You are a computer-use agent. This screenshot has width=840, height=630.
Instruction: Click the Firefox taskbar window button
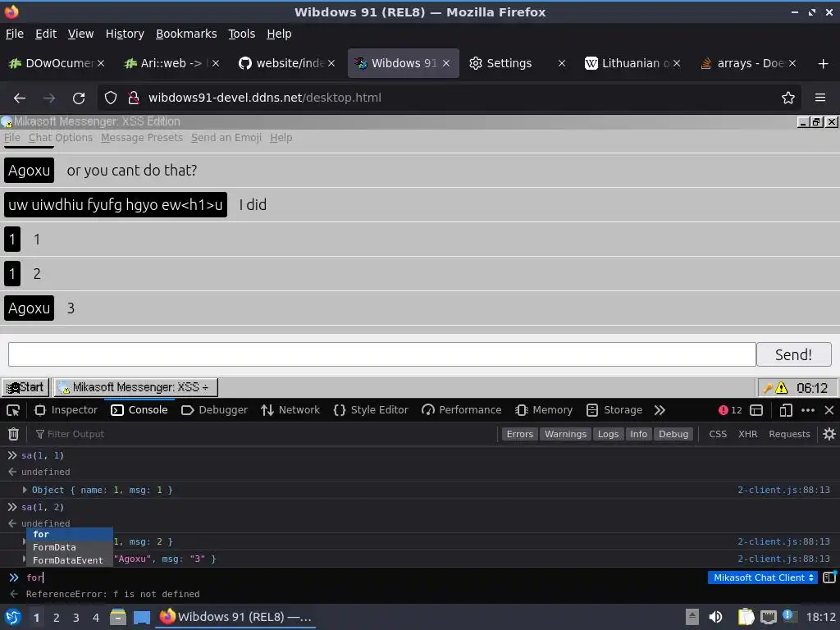[x=235, y=617]
